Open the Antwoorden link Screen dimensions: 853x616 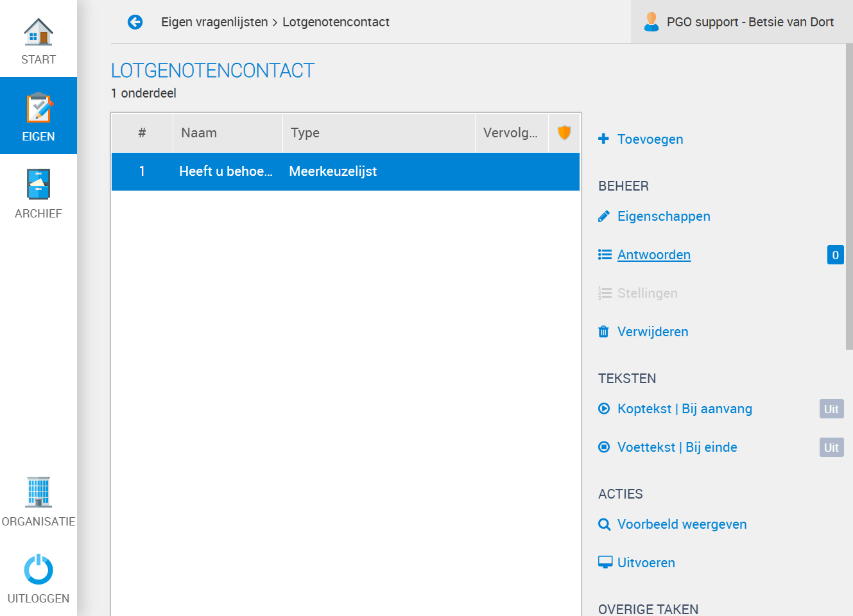[654, 255]
